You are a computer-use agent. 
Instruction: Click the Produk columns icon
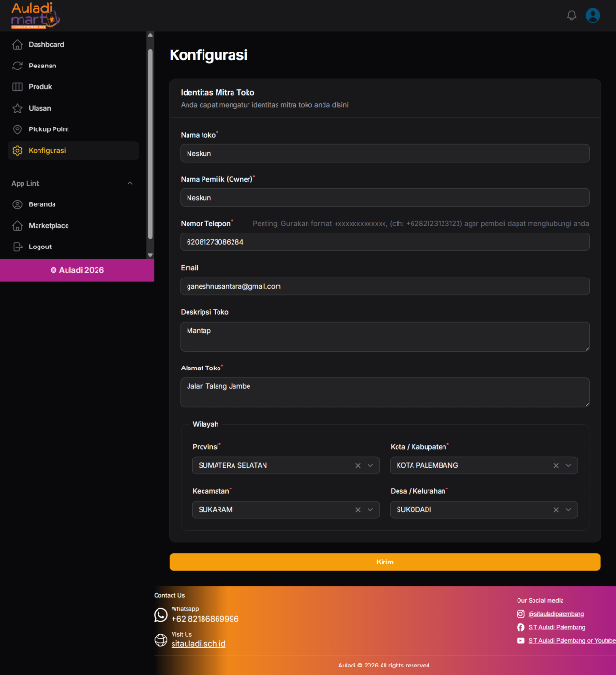(x=17, y=87)
